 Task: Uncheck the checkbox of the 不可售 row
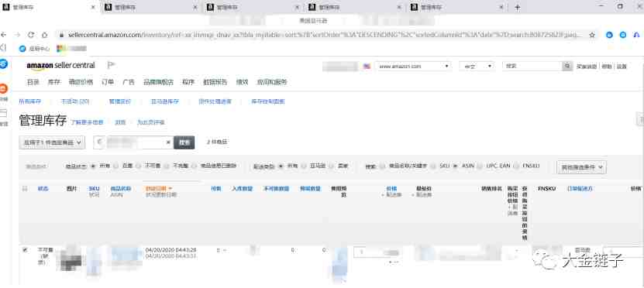25,250
